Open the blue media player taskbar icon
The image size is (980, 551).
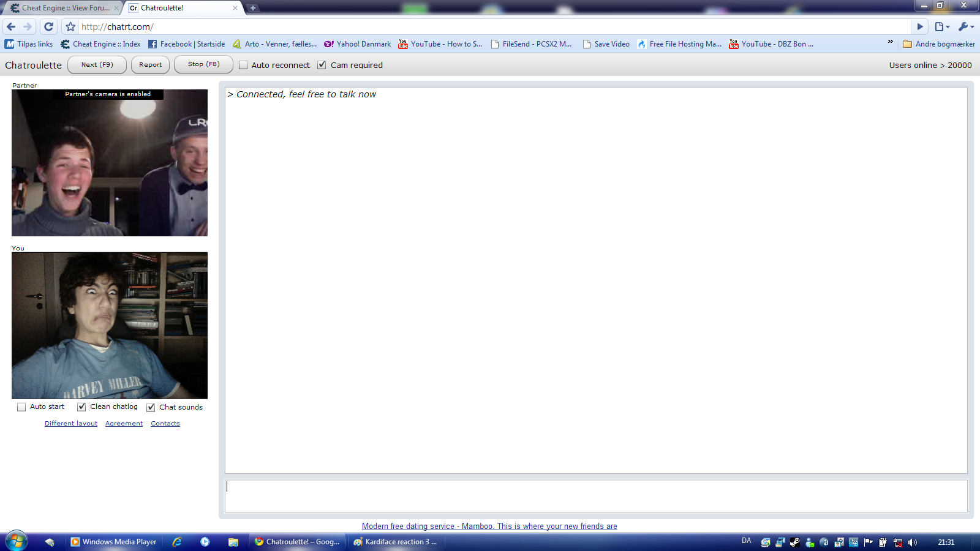pyautogui.click(x=205, y=542)
